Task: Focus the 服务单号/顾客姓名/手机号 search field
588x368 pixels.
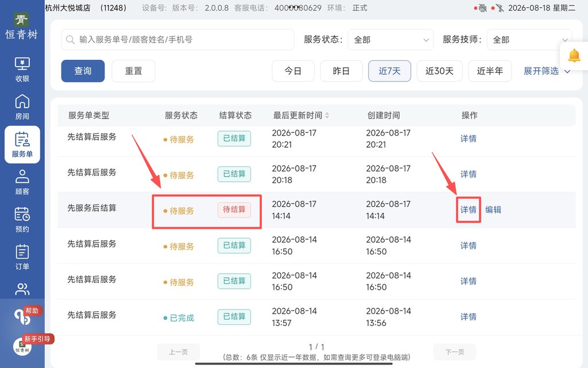Action: [178, 40]
